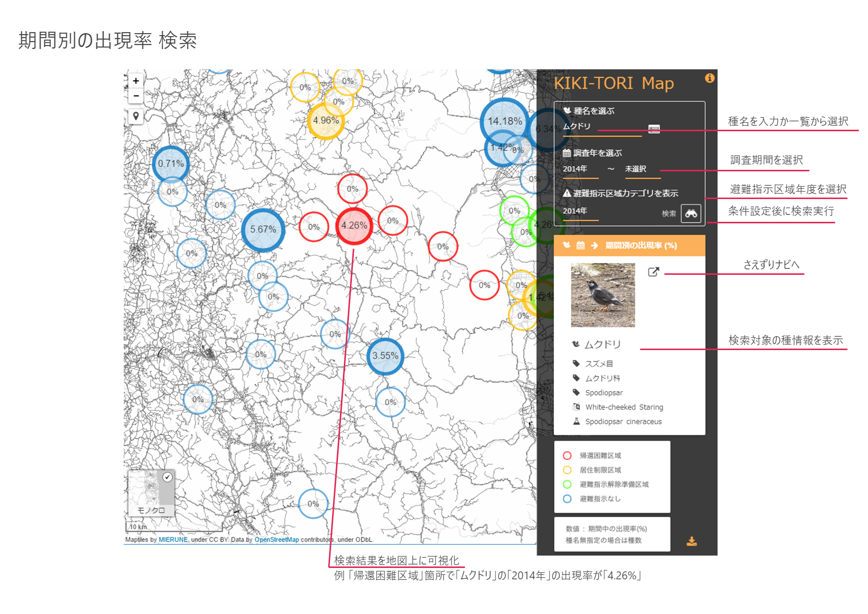Click calendar icon in the orange tab header
This screenshot has height=614, width=868.
point(580,245)
